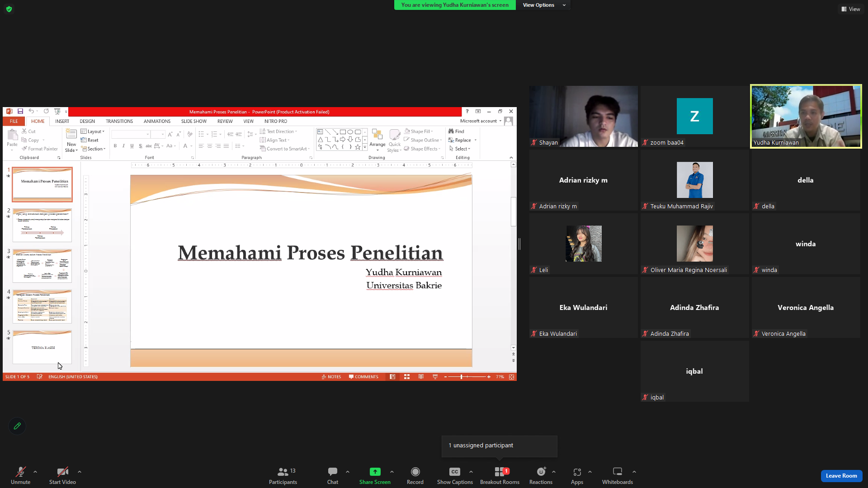Toggle Comments pane in PowerPoint status bar
This screenshot has height=488, width=868.
pyautogui.click(x=363, y=377)
